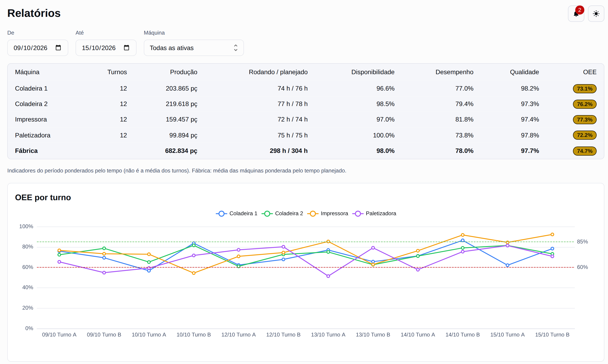Click the 203.865 pç production value
This screenshot has width=608, height=364.
[x=181, y=88]
